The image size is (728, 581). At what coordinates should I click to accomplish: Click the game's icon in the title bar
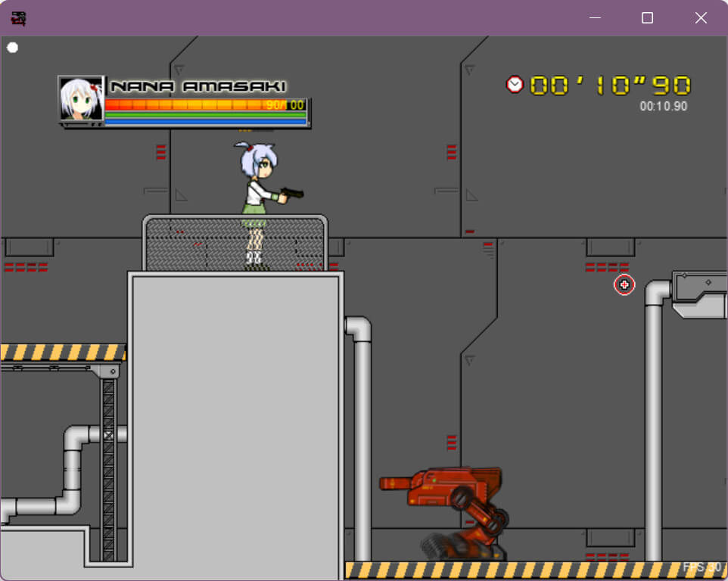tap(18, 18)
